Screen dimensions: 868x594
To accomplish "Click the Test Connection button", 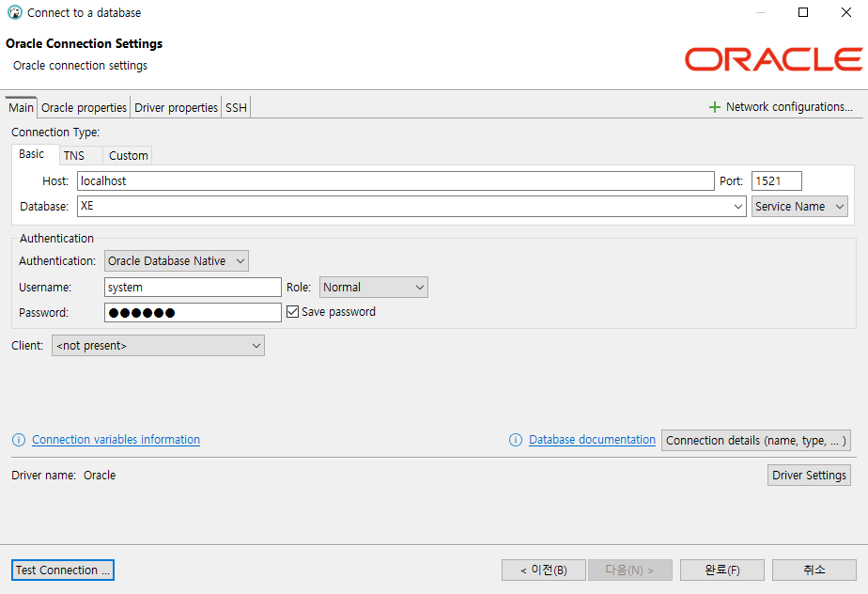I will pyautogui.click(x=63, y=571).
